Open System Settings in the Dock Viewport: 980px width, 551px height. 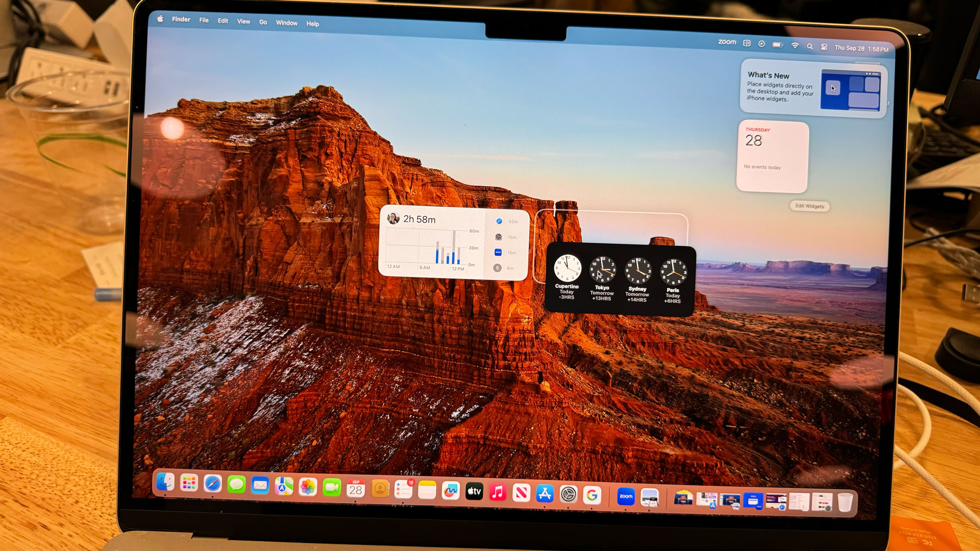pyautogui.click(x=568, y=494)
